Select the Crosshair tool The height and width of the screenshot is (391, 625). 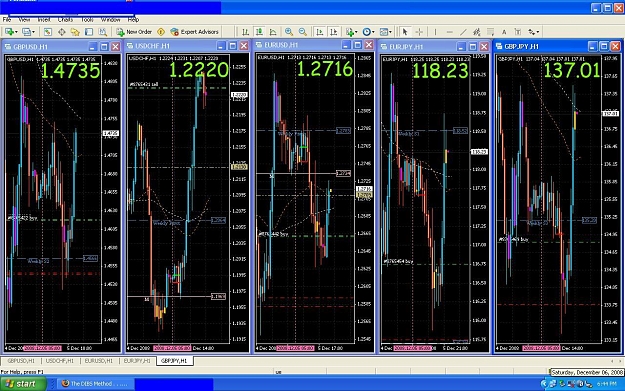point(419,32)
